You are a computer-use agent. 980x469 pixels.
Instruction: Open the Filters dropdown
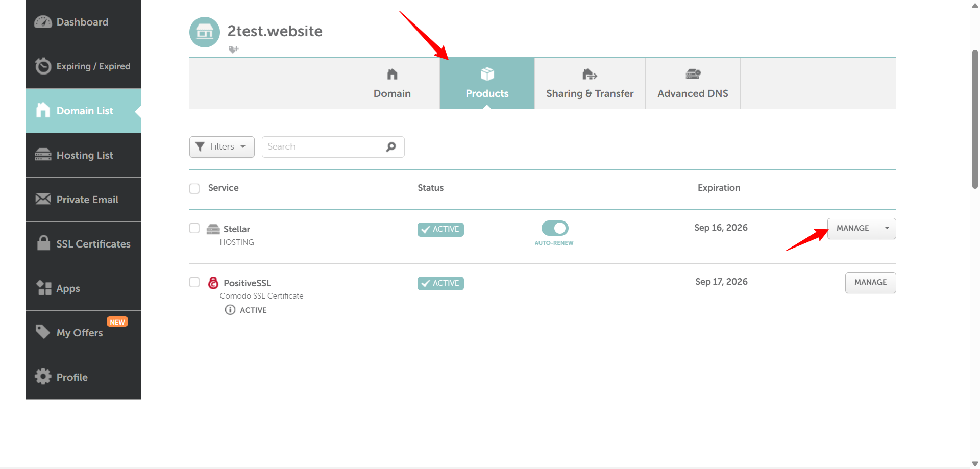pyautogui.click(x=222, y=147)
